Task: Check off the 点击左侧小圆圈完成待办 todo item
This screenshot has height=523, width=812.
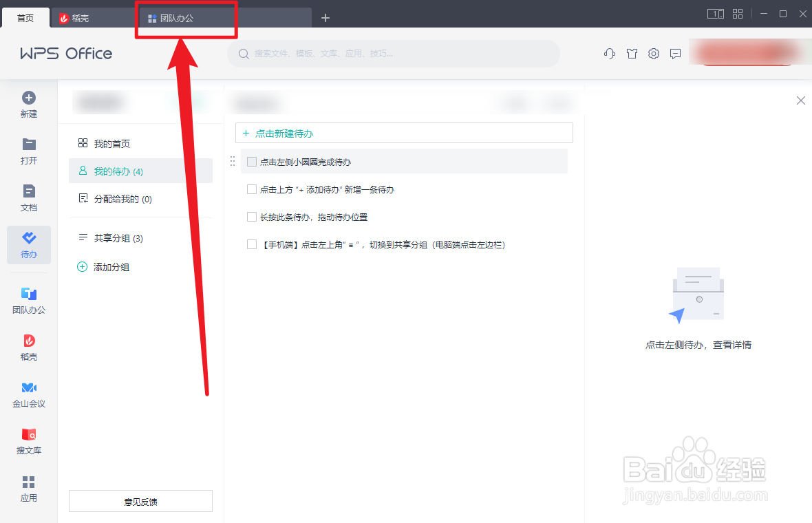Action: 251,160
